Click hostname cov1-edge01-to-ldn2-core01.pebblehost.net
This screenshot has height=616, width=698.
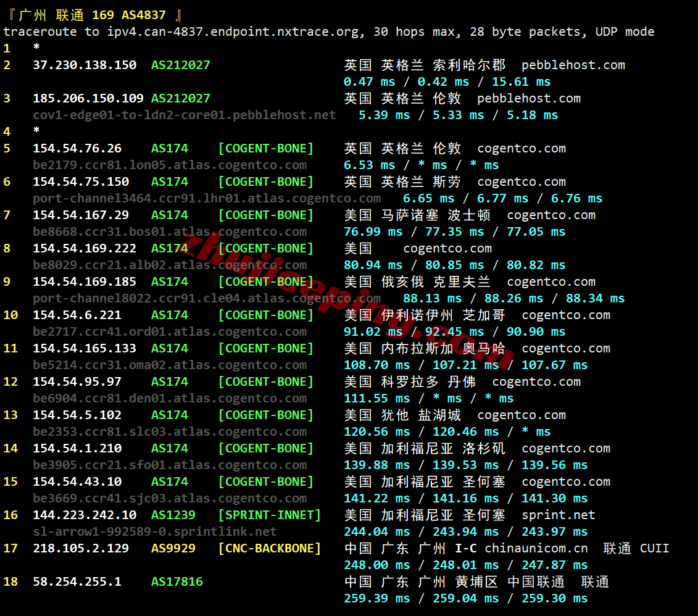(x=185, y=115)
